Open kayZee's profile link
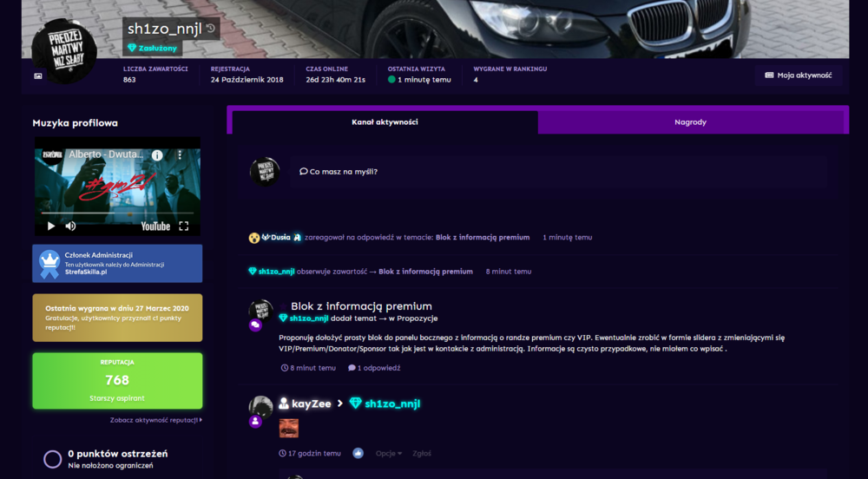Image resolution: width=868 pixels, height=479 pixels. coord(311,404)
